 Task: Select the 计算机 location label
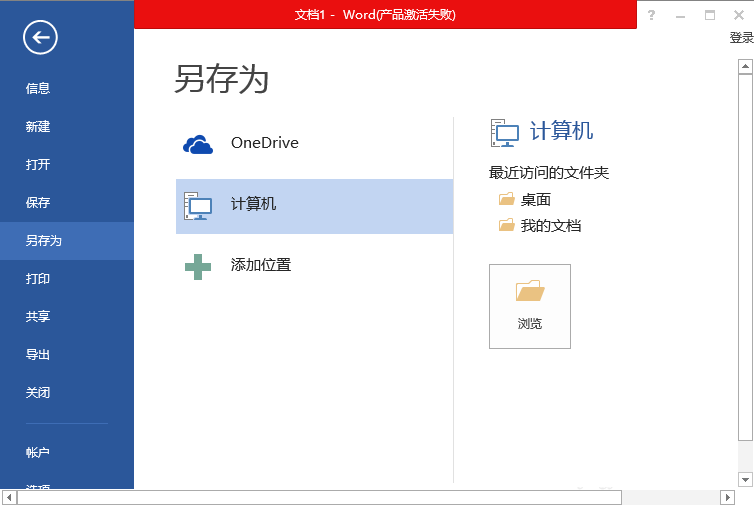coord(253,204)
